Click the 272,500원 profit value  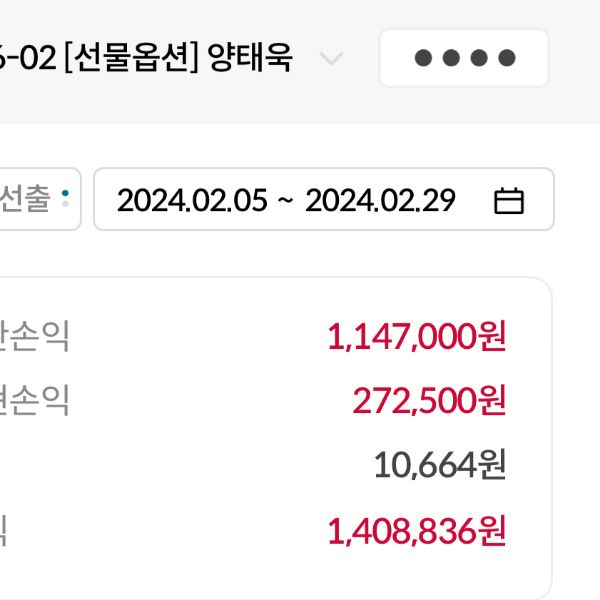[x=429, y=401]
